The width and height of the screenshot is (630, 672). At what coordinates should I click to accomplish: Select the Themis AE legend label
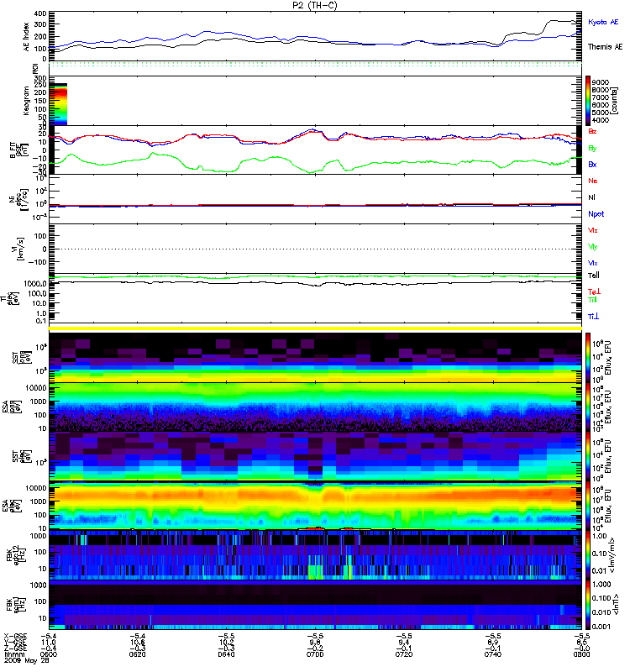pyautogui.click(x=605, y=47)
